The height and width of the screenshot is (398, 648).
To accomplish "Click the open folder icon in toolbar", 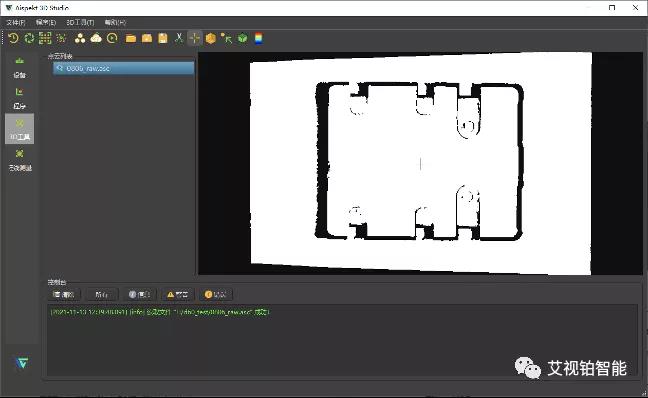I will [131, 38].
